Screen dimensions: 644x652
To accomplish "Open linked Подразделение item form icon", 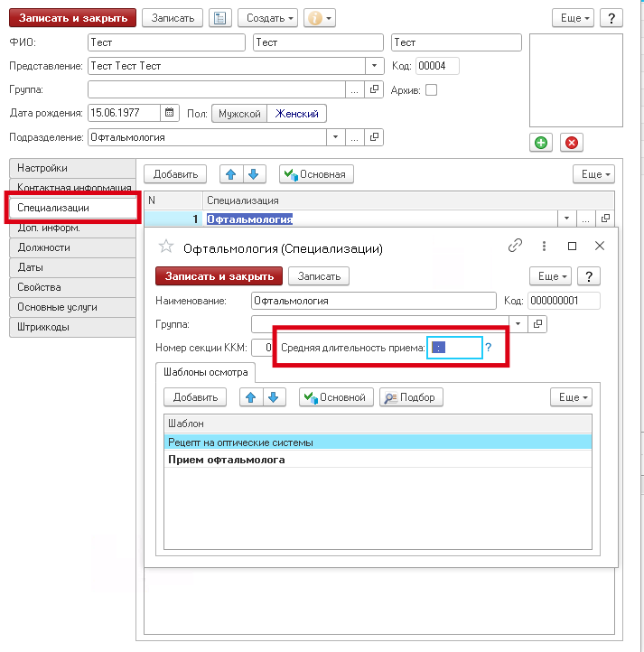I will pos(375,137).
